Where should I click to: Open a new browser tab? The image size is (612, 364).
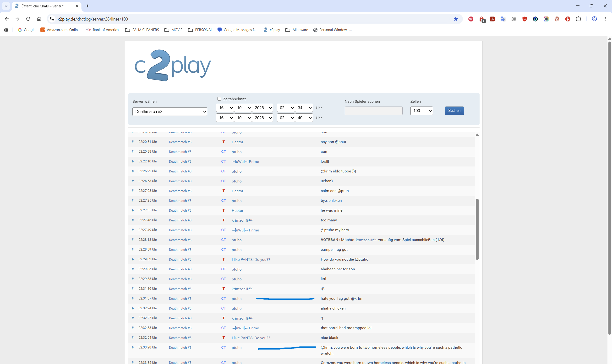click(x=87, y=6)
